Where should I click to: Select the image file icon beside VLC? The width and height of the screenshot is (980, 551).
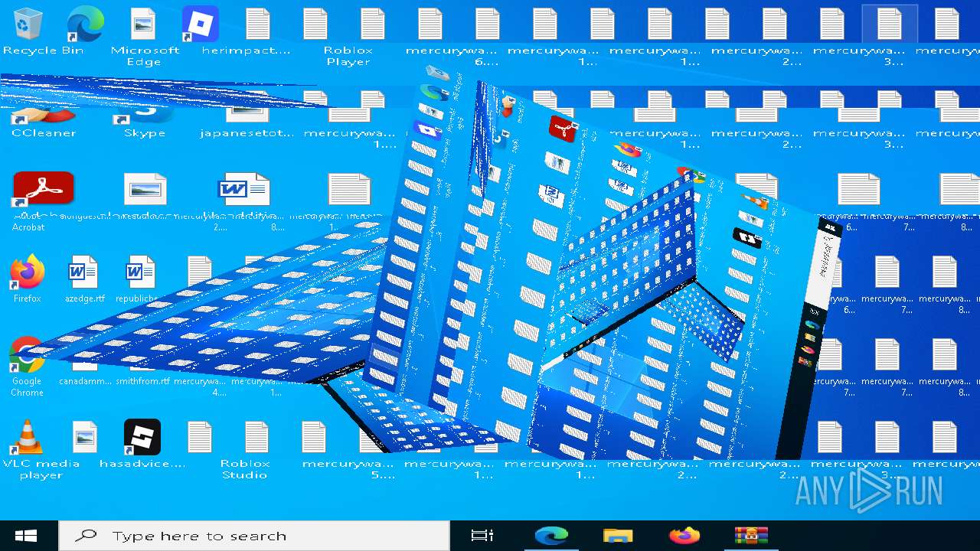[85, 438]
